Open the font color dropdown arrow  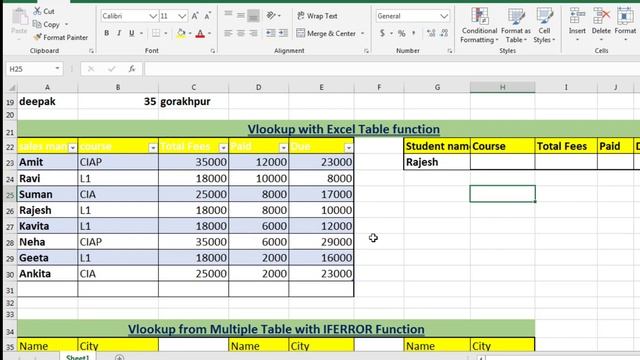209,33
